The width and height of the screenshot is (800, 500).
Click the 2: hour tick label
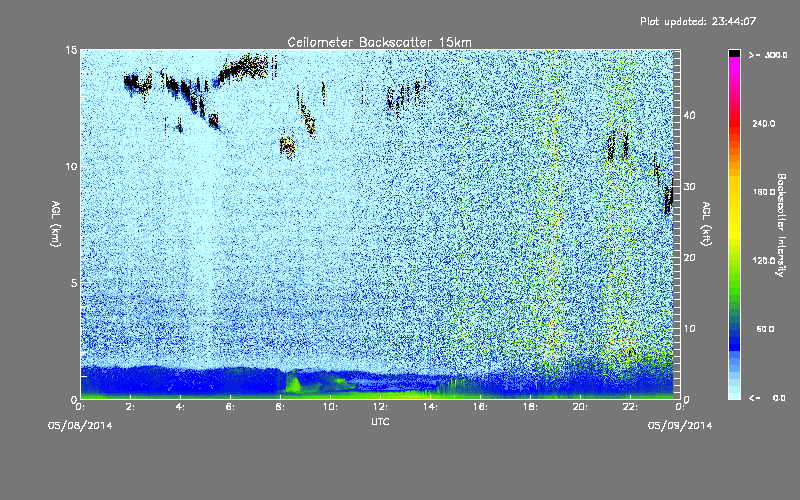[x=131, y=407]
